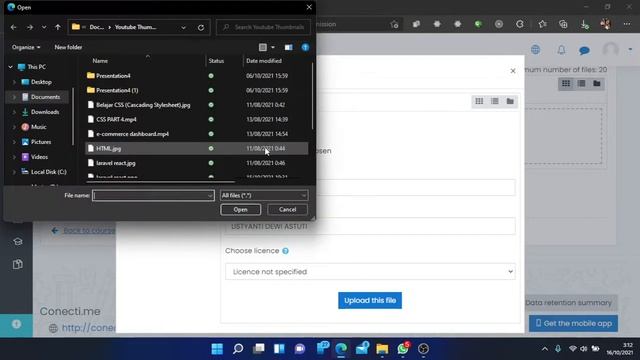Open taskbar Search icon
Image resolution: width=640 pixels, height=360 pixels.
click(238, 349)
